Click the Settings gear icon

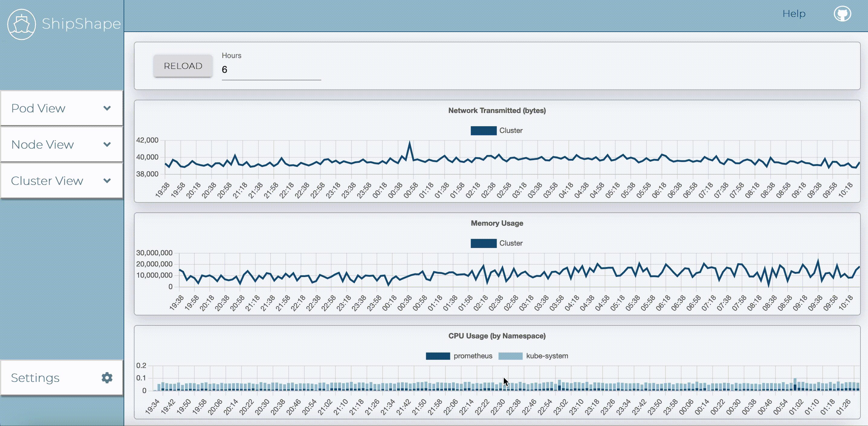coord(107,377)
